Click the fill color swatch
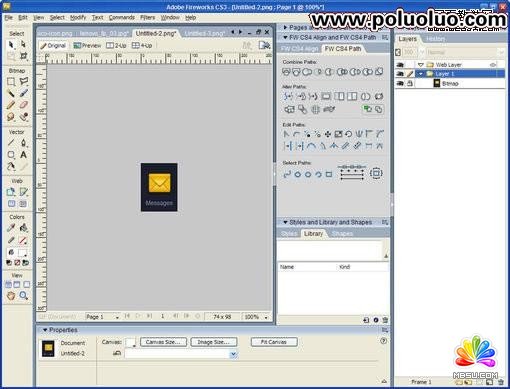The width and height of the screenshot is (510, 389). click(23, 252)
